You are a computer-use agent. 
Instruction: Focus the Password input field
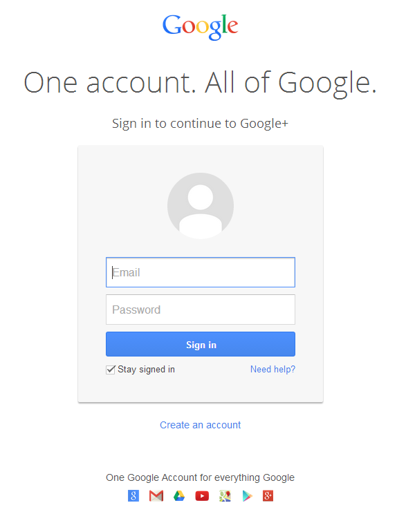(201, 310)
